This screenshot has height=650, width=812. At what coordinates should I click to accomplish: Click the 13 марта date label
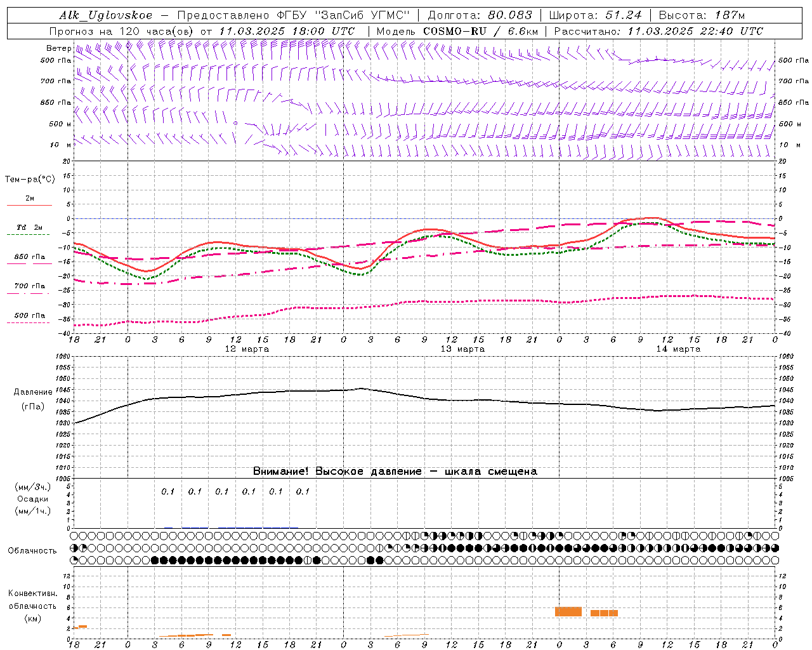click(x=462, y=349)
